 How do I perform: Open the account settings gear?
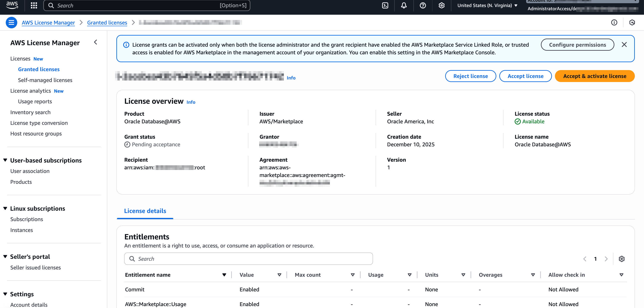441,5
